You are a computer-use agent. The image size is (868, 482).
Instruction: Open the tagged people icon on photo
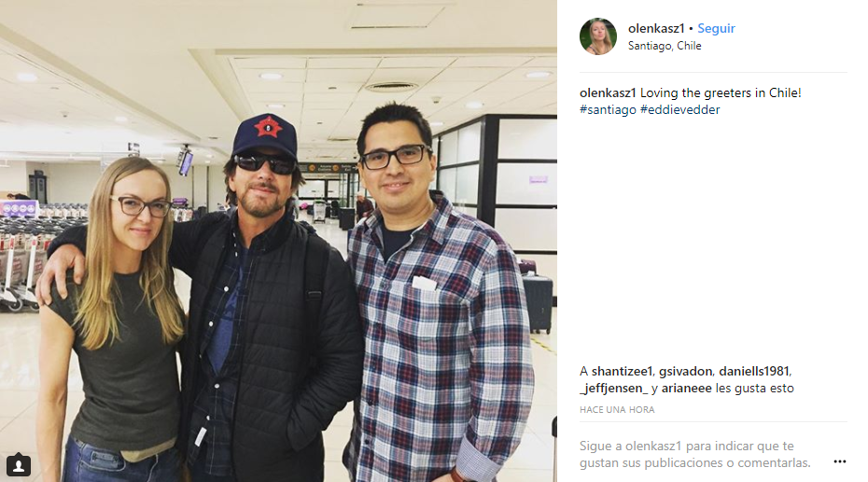click(19, 465)
